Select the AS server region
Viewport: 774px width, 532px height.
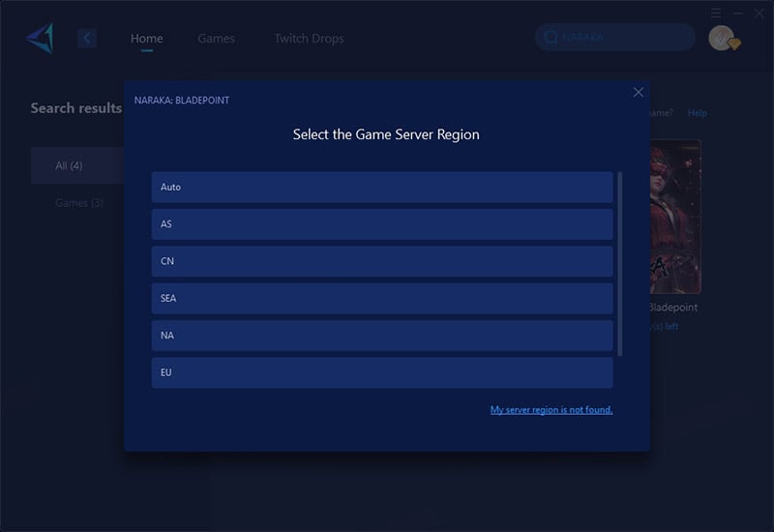point(382,224)
